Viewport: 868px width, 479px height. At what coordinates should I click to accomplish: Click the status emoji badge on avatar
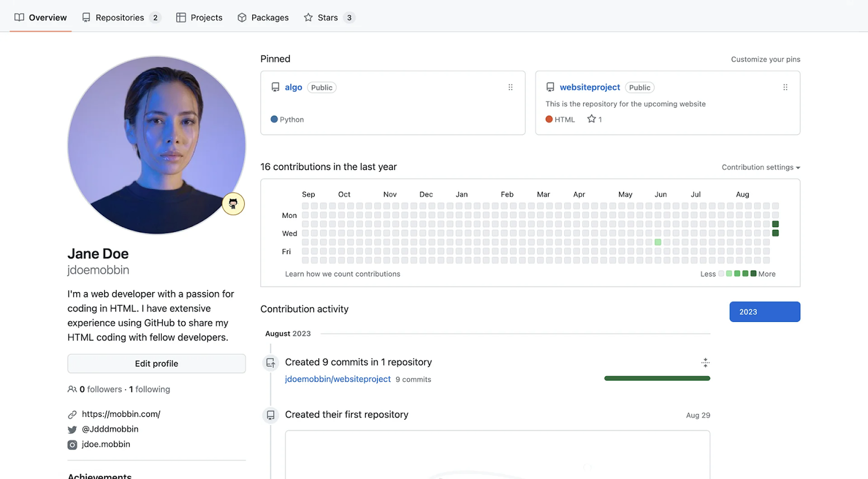coord(233,203)
